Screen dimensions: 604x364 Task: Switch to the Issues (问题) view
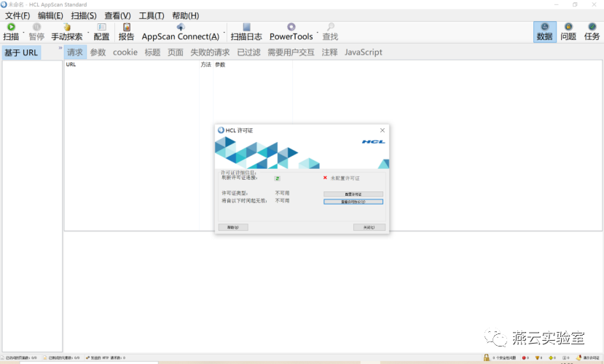[568, 31]
